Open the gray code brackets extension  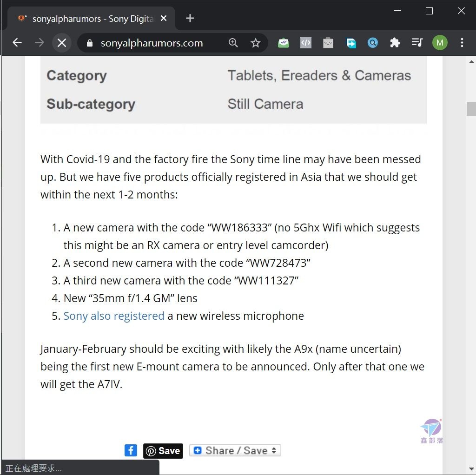[x=306, y=43]
